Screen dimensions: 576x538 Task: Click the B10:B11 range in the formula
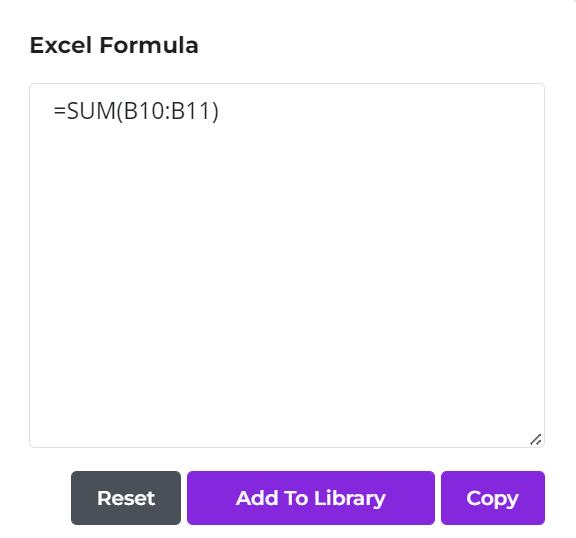[167, 111]
